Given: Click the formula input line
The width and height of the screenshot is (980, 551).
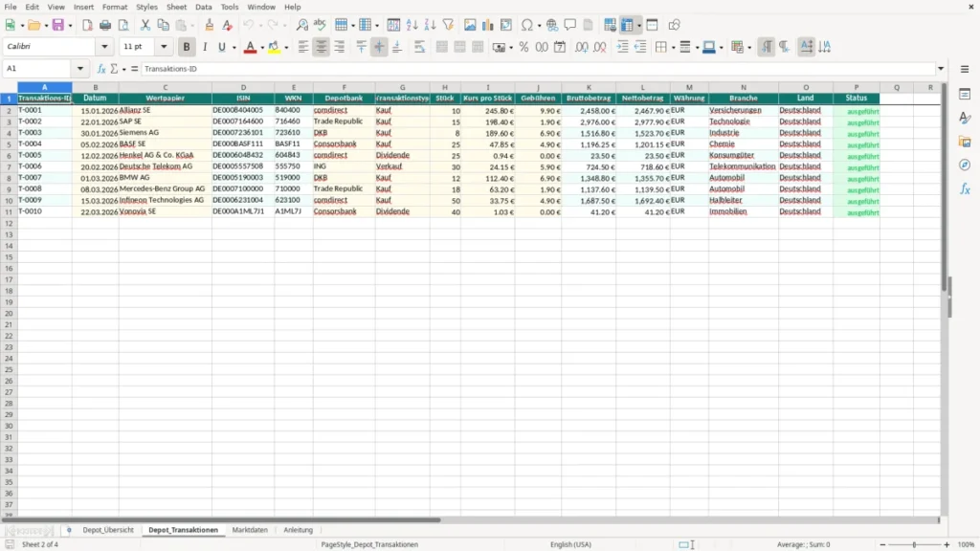Looking at the screenshot, I should tap(538, 69).
